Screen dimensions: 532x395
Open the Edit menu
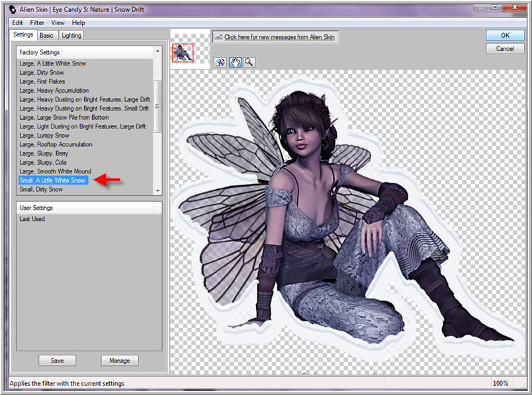17,22
